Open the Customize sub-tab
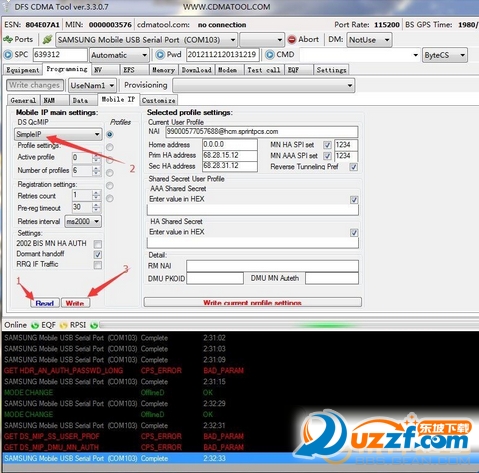This screenshot has height=473, width=479. (x=159, y=100)
